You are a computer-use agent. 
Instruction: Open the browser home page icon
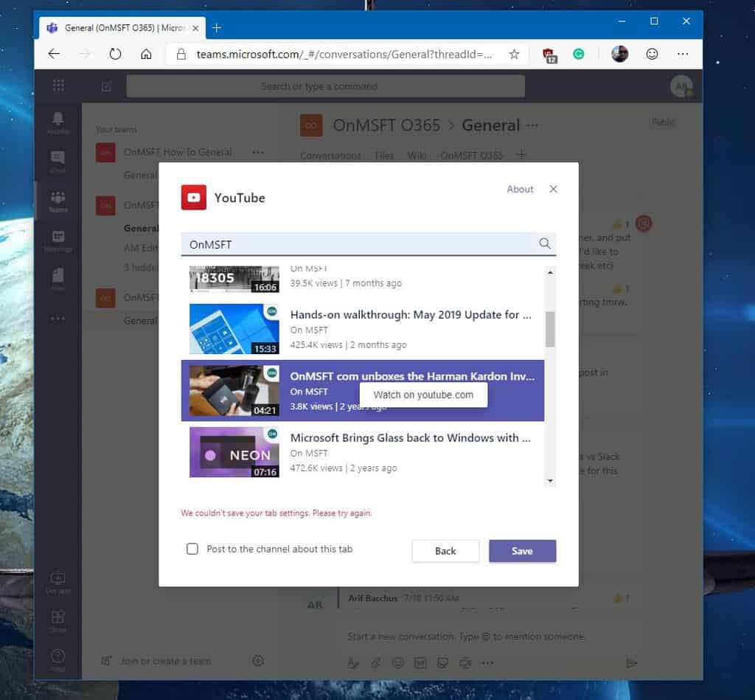click(146, 54)
